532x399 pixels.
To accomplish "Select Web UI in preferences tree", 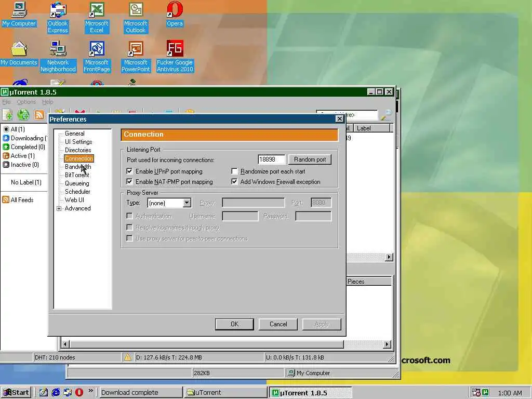I will tap(74, 200).
